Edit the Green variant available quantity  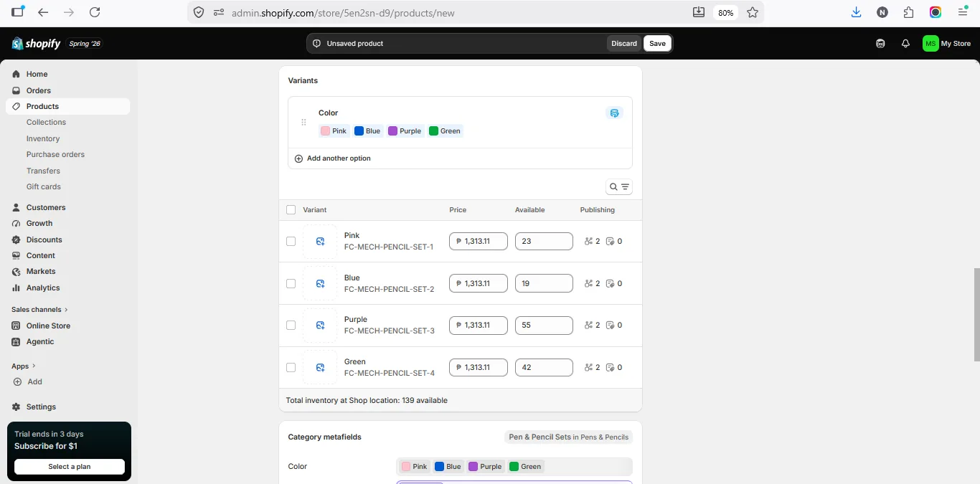pos(544,367)
